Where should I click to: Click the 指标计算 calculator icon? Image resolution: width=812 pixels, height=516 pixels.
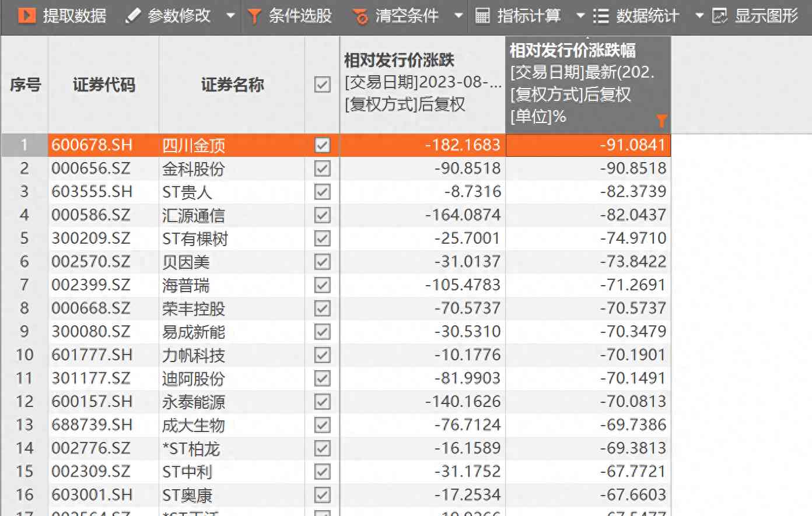click(482, 16)
